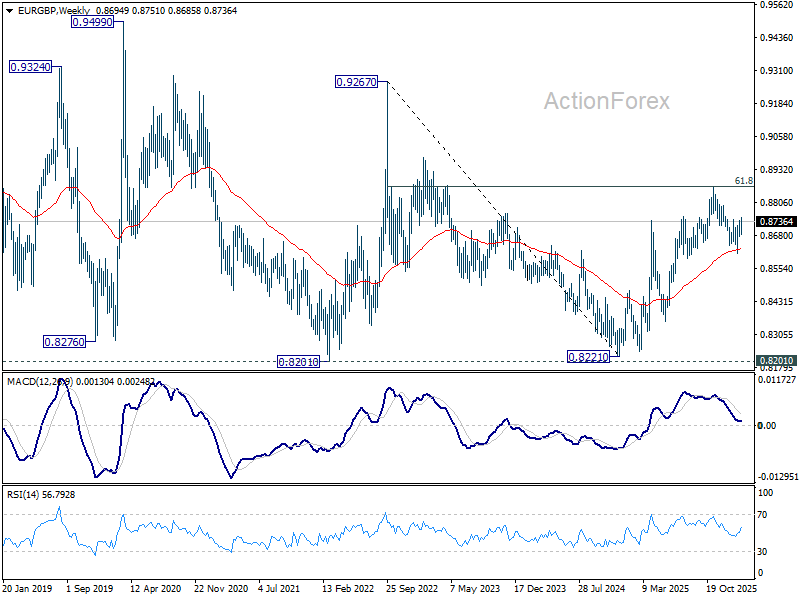Click the 0.95620 top price axis label
This screenshot has width=800, height=600.
[x=776, y=5]
